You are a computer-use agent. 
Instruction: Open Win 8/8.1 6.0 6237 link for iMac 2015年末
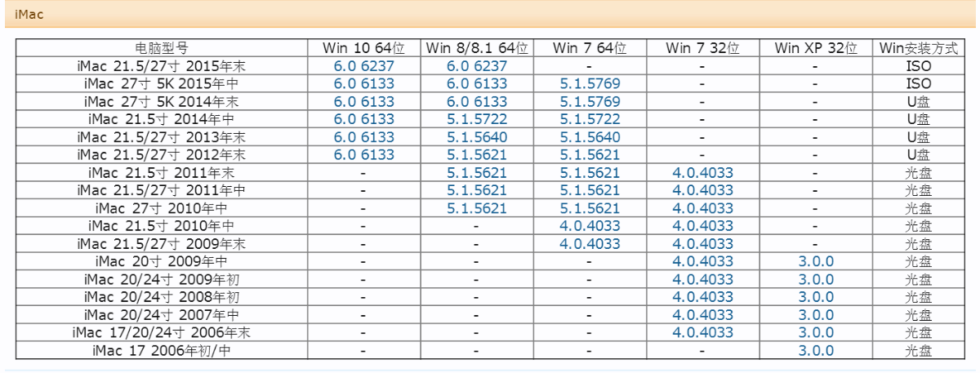click(x=477, y=66)
